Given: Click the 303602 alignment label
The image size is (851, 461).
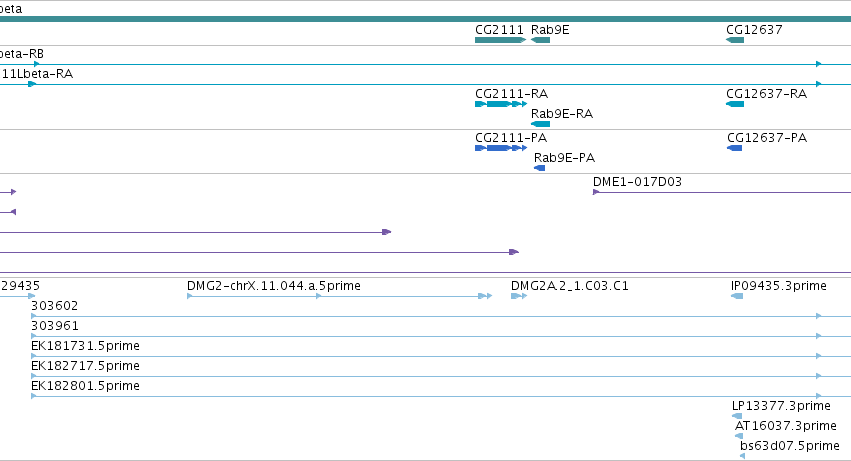Looking at the screenshot, I should (x=54, y=306).
